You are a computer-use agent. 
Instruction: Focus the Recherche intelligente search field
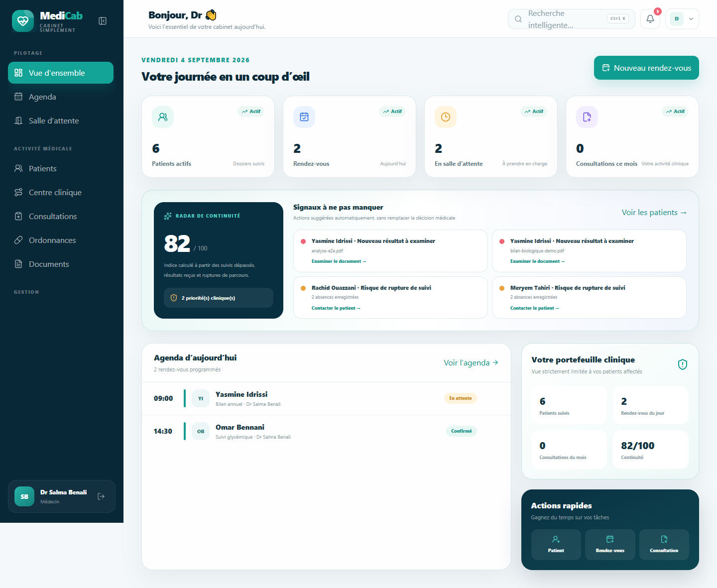pos(572,19)
